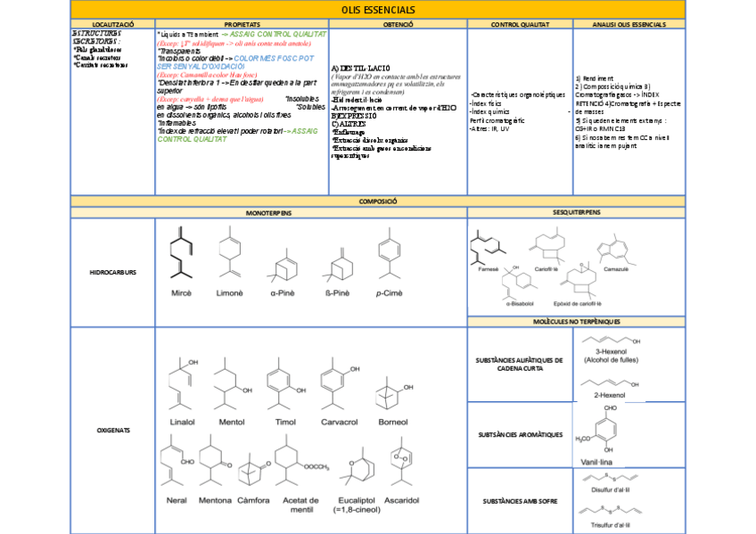The height and width of the screenshot is (534, 756).
Task: Click the Camazulè molecule structure
Action: click(616, 250)
